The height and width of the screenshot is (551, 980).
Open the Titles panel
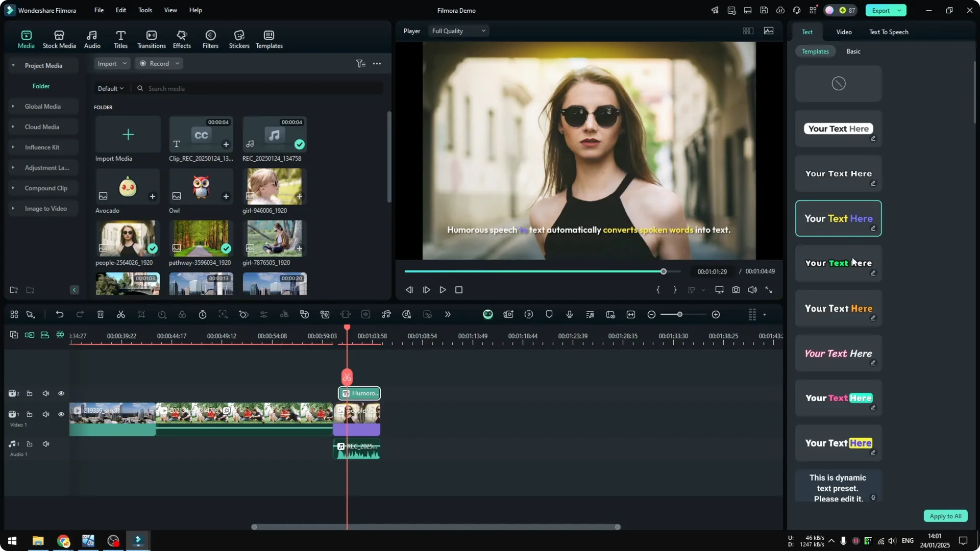(x=120, y=39)
